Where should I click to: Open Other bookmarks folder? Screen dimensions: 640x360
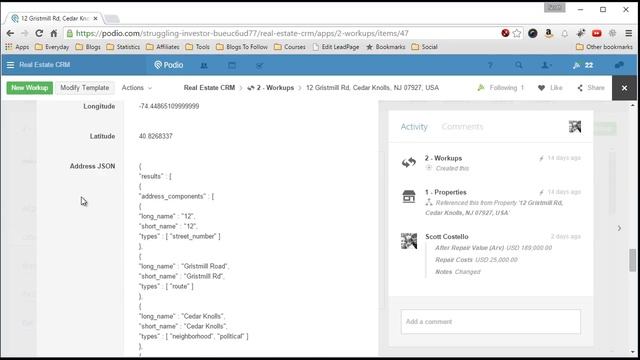604,47
